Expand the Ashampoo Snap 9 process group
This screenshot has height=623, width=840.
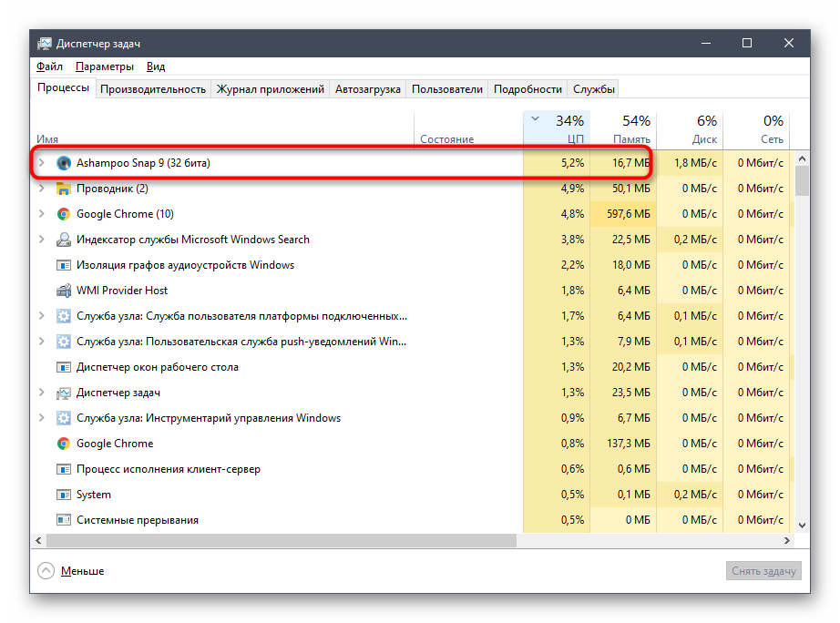click(x=41, y=163)
